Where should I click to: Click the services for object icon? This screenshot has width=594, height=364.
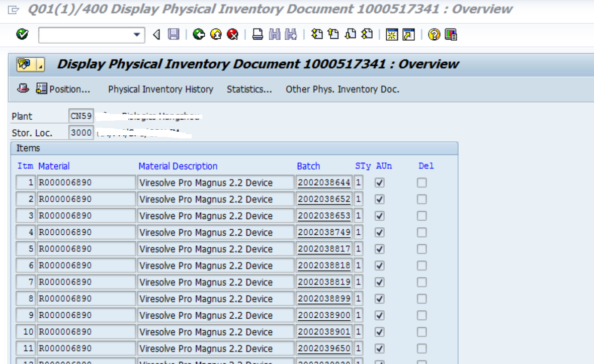point(25,64)
